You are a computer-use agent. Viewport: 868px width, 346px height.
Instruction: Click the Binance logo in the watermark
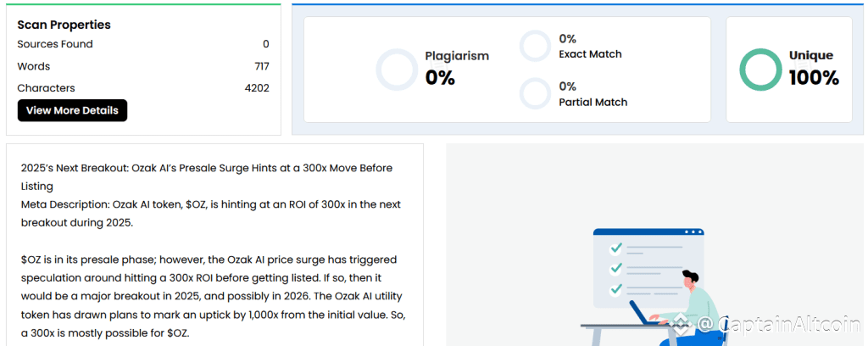(681, 323)
